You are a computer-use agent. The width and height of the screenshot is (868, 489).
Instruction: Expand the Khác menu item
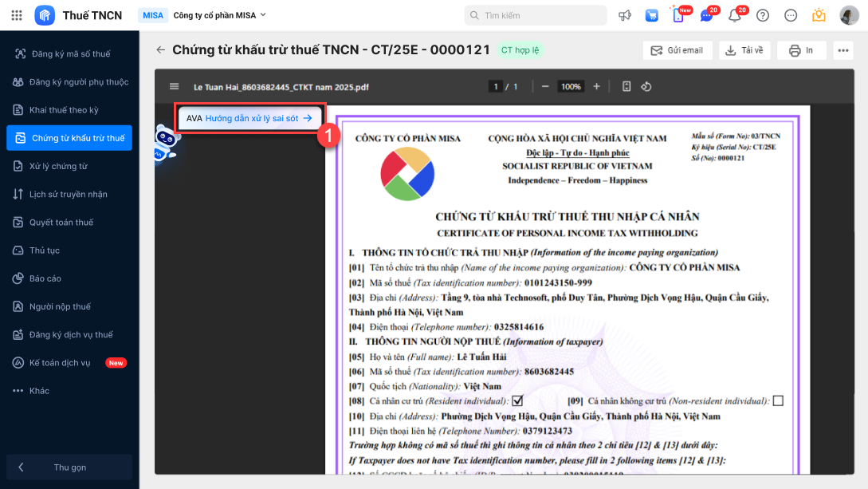(69, 391)
